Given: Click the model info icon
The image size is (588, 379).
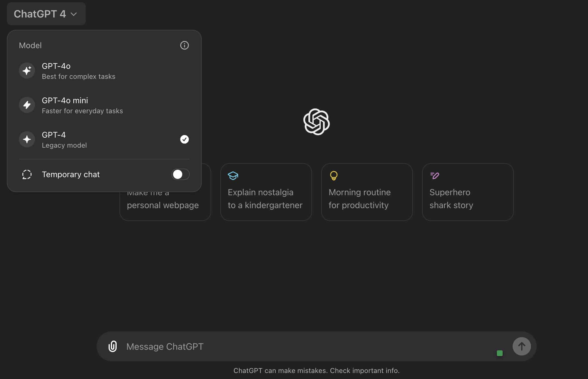Looking at the screenshot, I should pos(184,45).
